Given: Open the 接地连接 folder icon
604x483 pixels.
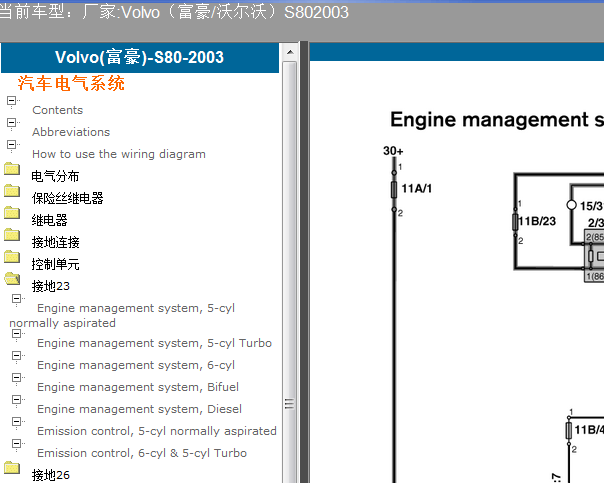Looking at the screenshot, I should [12, 235].
